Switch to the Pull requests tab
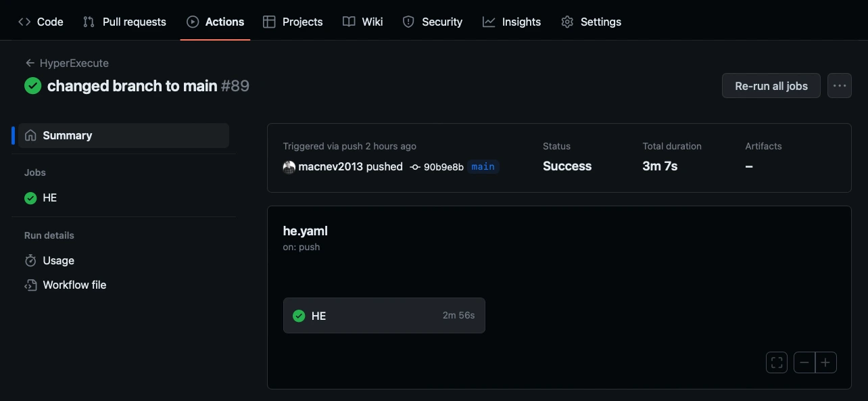868x401 pixels. click(x=124, y=22)
